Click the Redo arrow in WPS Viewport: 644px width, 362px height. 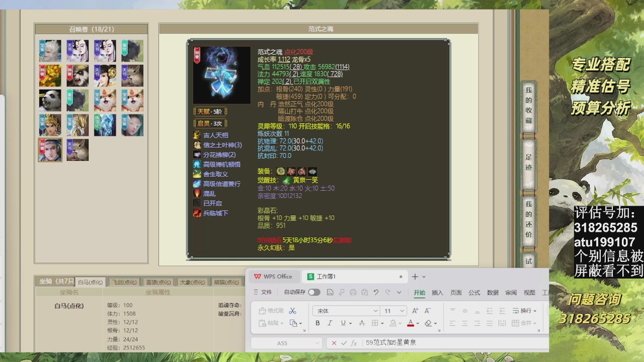point(387,292)
